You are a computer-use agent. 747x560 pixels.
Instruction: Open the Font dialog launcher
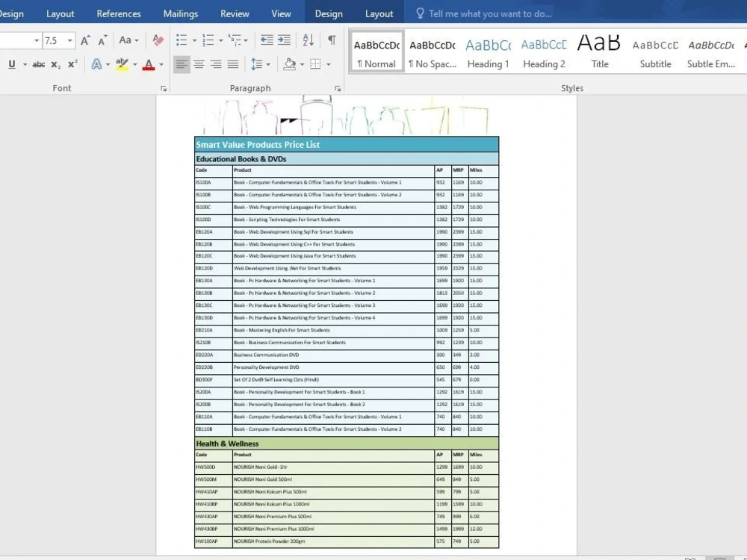[164, 89]
